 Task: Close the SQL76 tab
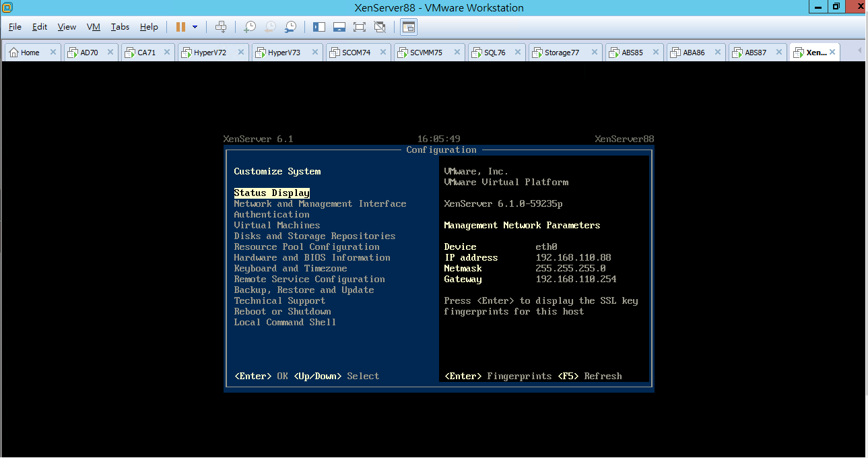518,53
